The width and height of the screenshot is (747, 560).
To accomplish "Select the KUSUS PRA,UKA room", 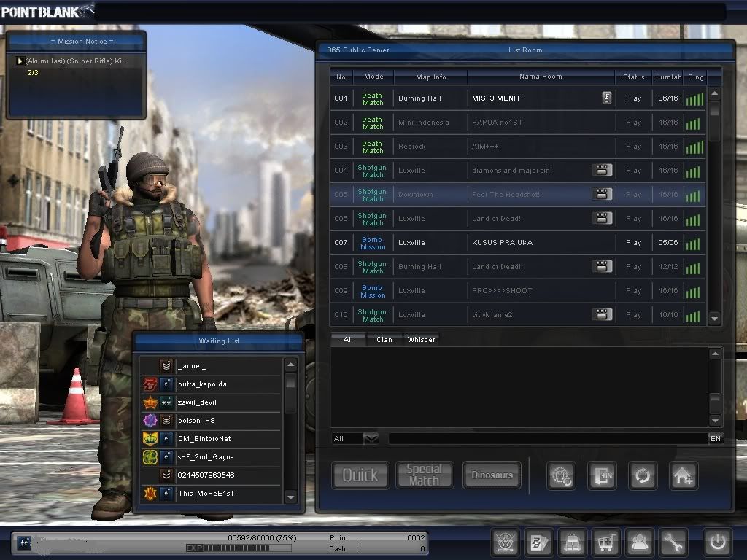I will click(x=518, y=242).
